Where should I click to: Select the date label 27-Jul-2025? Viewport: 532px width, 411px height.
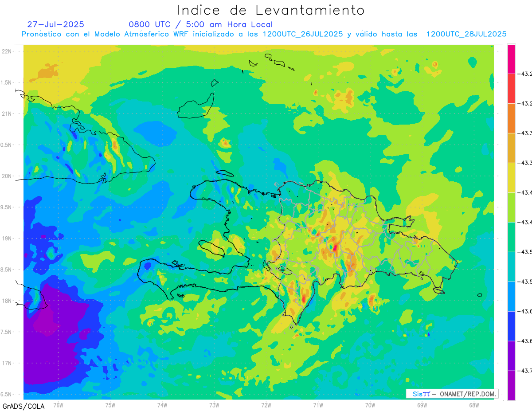55,24
